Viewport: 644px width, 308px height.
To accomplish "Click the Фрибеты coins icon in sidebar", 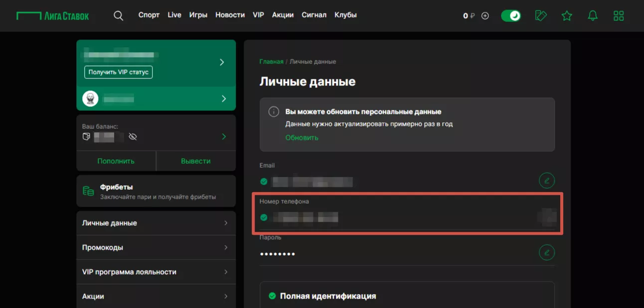I will point(88,190).
